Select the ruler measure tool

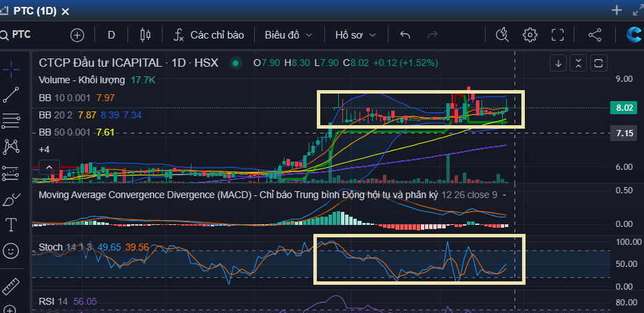point(11,285)
